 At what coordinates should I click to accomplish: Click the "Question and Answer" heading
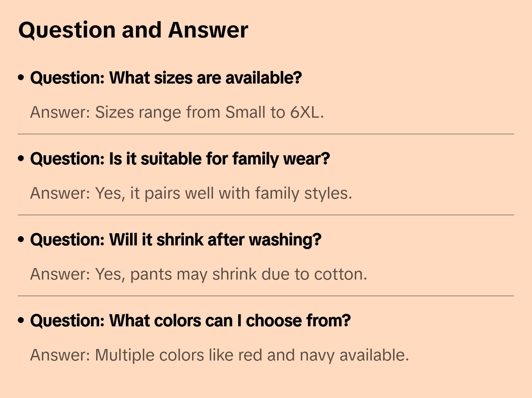pos(133,30)
